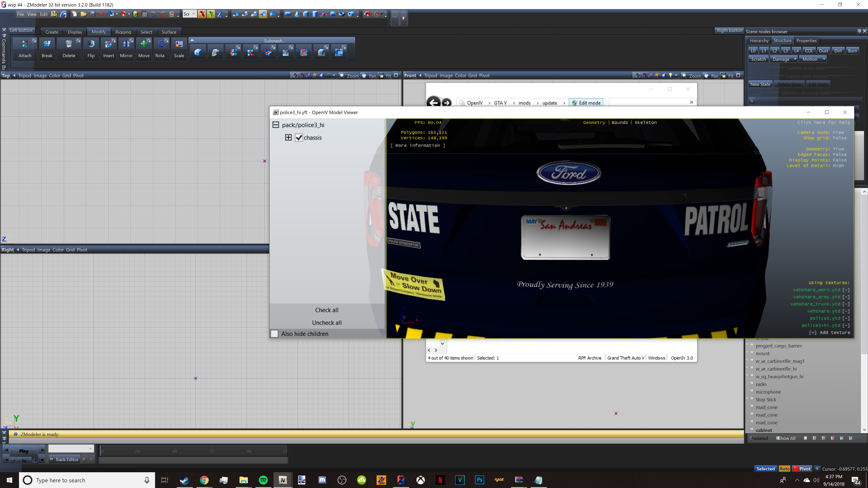Screen dimensions: 868x488
Task: Open the Hierarchy tab in scene browser
Action: [759, 40]
